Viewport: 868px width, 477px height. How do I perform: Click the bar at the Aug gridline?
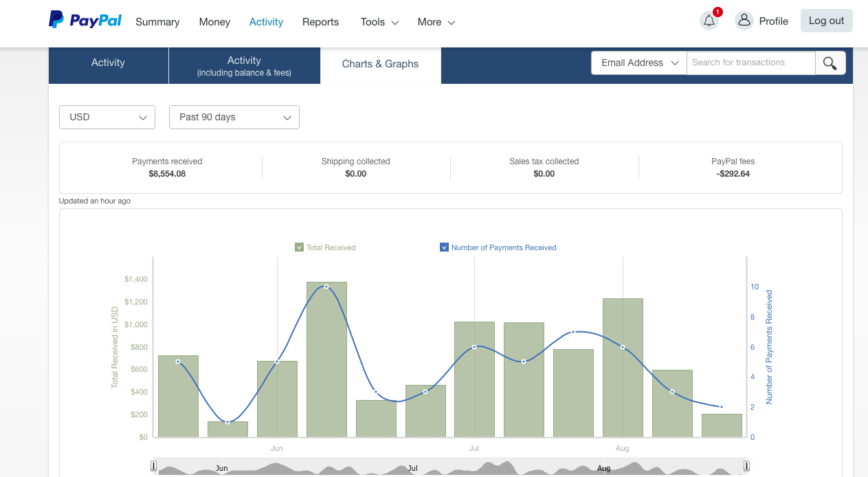(x=623, y=368)
